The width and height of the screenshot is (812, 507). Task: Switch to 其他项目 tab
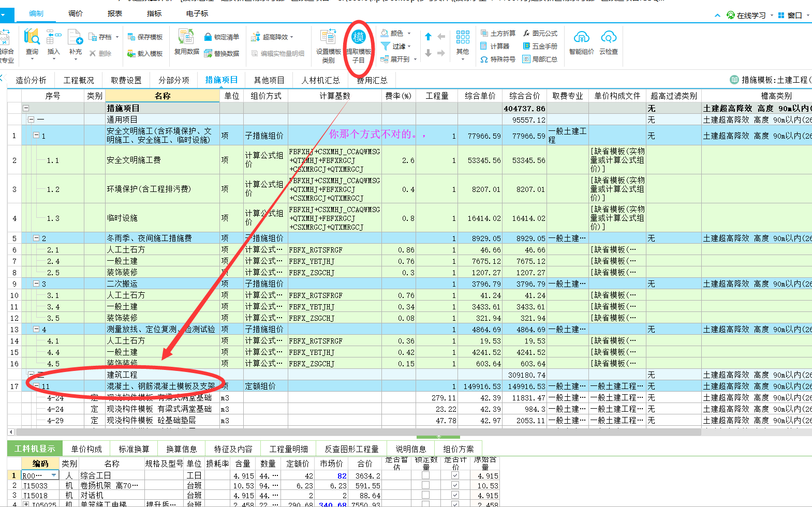[269, 80]
